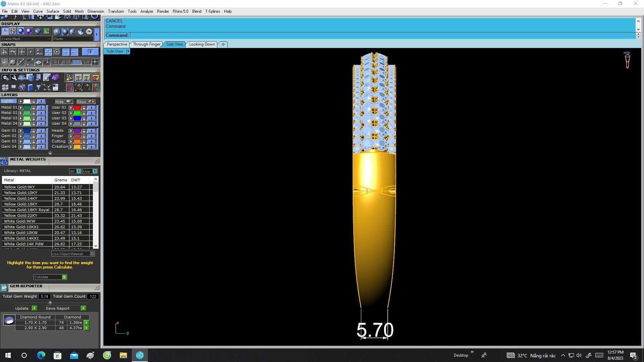Click the options gear icon in Info & Settings

(5, 78)
